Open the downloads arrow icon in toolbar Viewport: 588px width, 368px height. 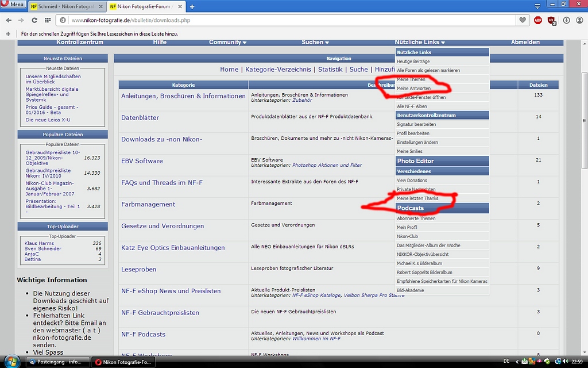pos(566,20)
